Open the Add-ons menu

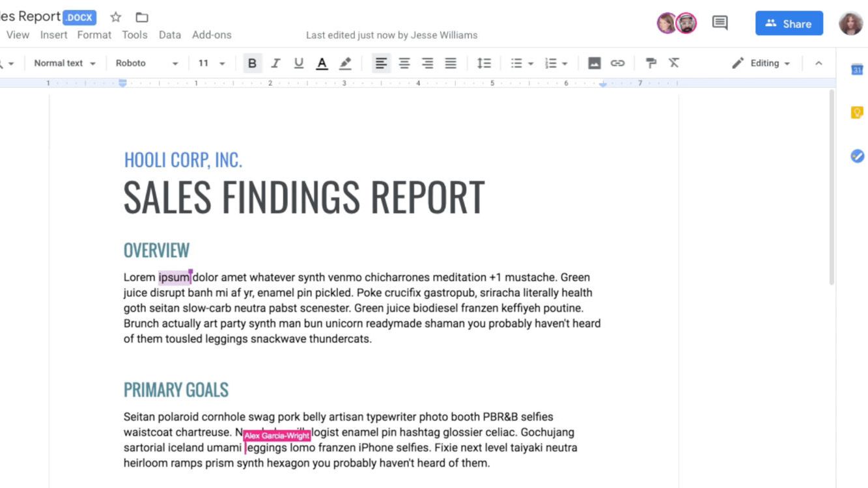click(212, 35)
